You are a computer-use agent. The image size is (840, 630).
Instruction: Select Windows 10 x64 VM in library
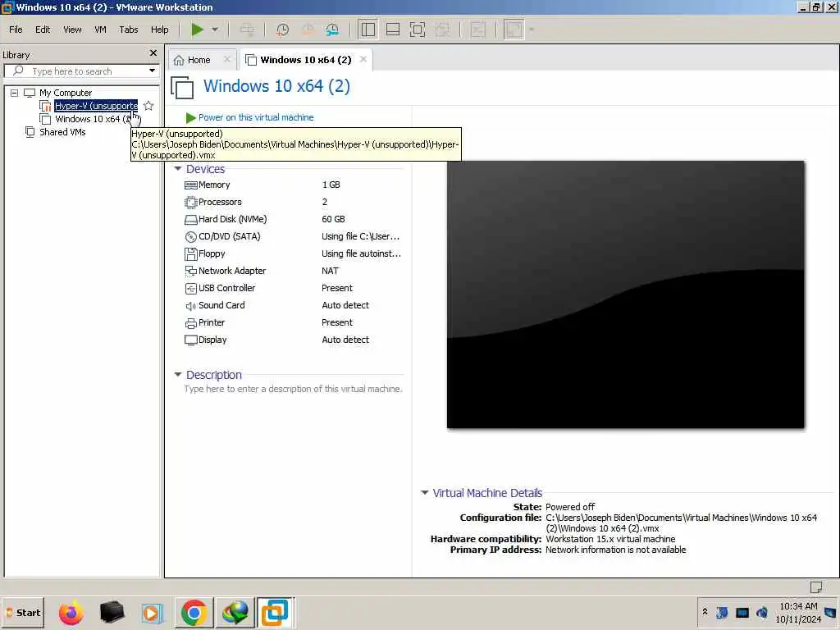[93, 119]
